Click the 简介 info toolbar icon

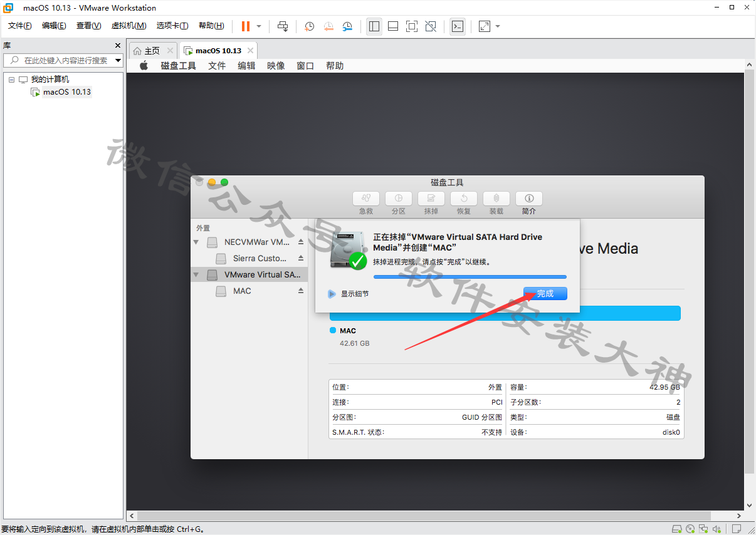[529, 198]
